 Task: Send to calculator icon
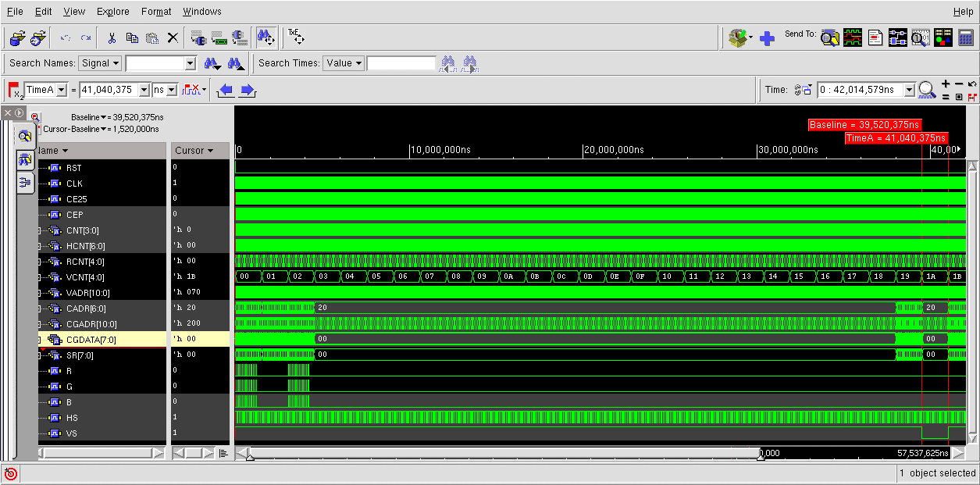tap(966, 37)
